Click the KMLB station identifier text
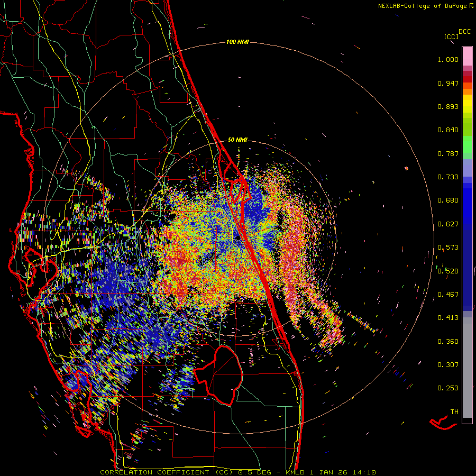Viewport: 476px width, 476px height. [x=295, y=472]
